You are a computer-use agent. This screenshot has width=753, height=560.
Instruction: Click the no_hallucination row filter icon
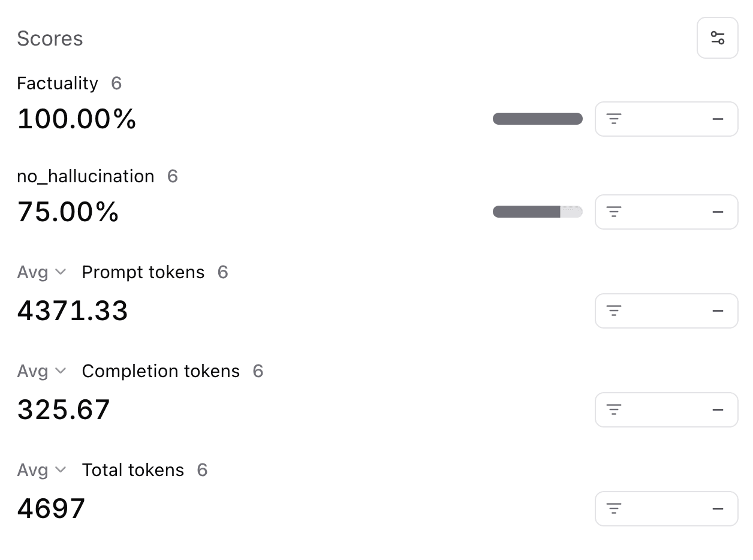pyautogui.click(x=613, y=212)
